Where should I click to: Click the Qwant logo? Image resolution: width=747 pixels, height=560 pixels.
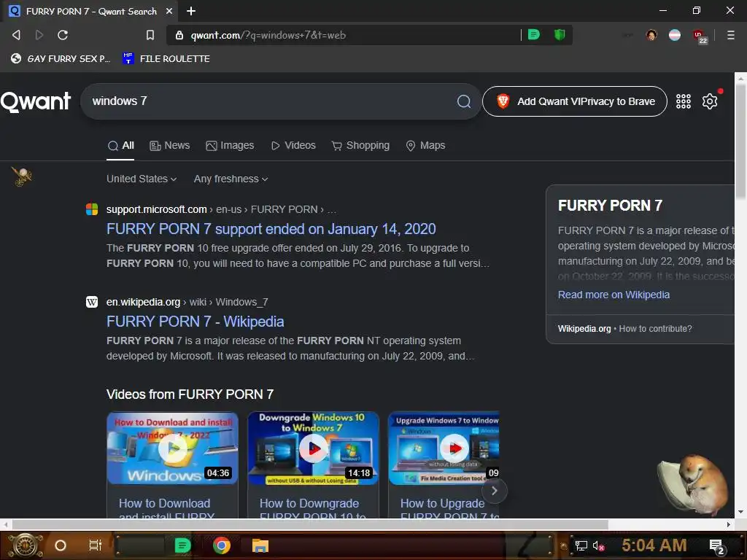(36, 101)
